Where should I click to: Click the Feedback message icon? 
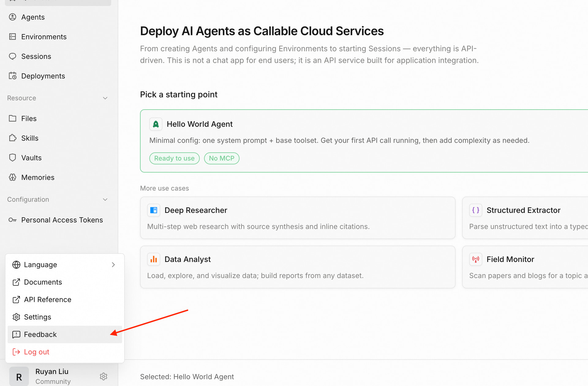point(16,335)
